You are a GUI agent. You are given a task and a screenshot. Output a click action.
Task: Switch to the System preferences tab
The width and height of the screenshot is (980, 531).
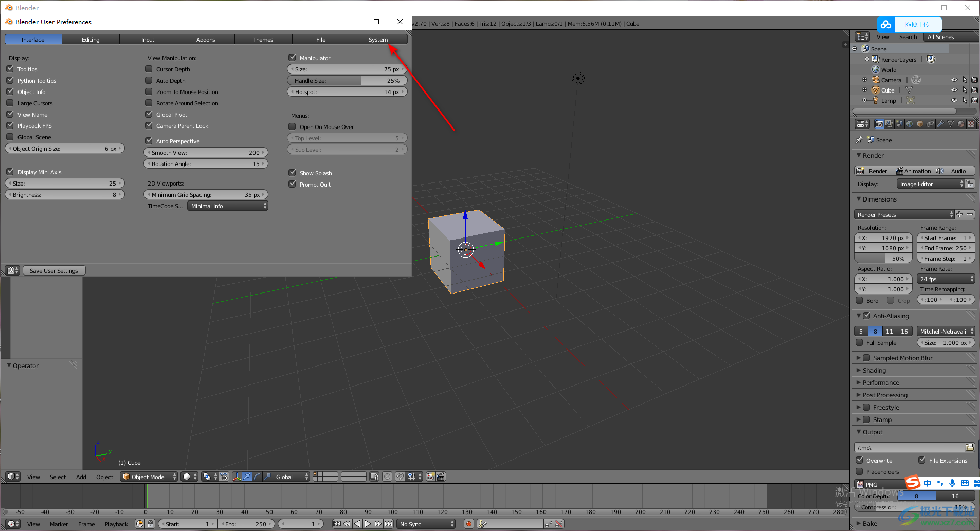click(x=378, y=40)
